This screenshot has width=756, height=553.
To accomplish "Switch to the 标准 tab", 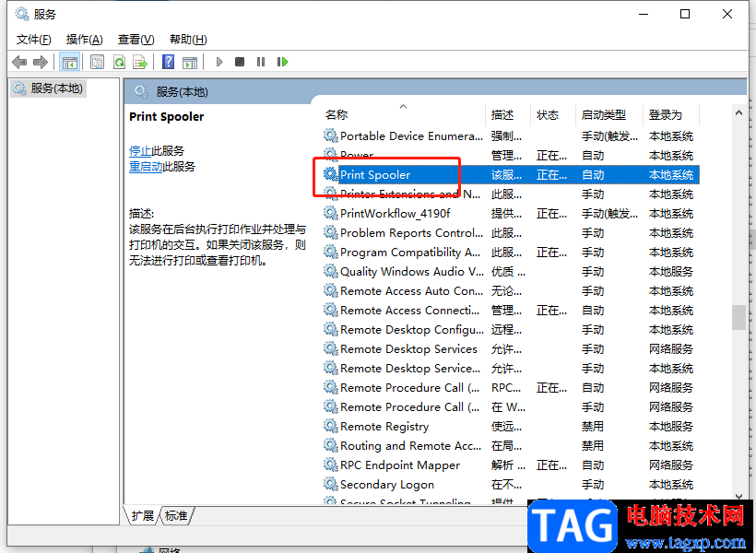I will (176, 516).
